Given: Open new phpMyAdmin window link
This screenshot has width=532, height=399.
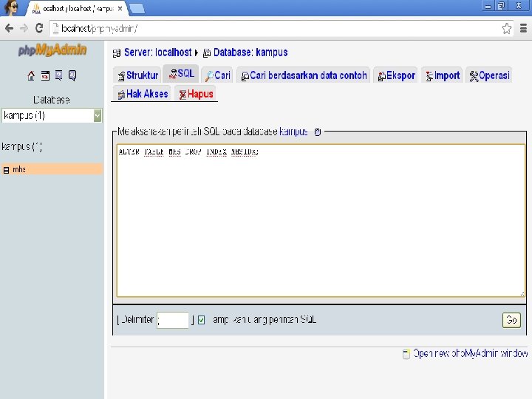Looking at the screenshot, I should pos(470,353).
